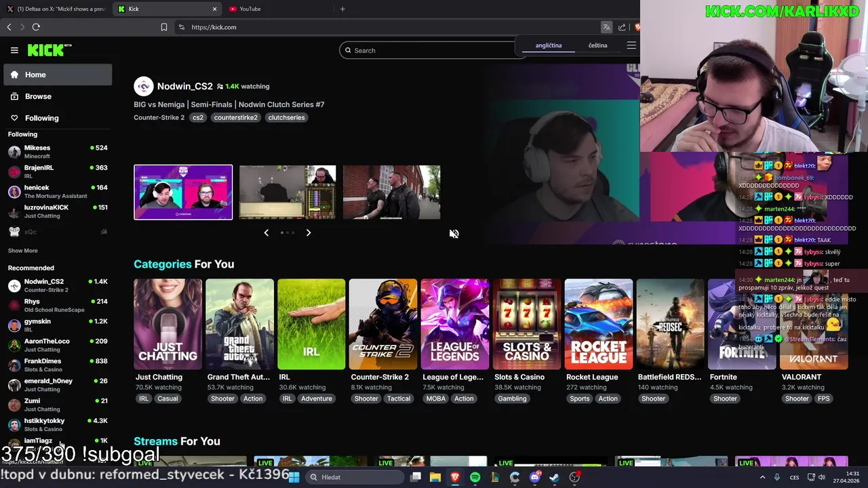Click the Tactical tag under Counter-Strike 2
Screen dimensions: 868x488
point(399,399)
